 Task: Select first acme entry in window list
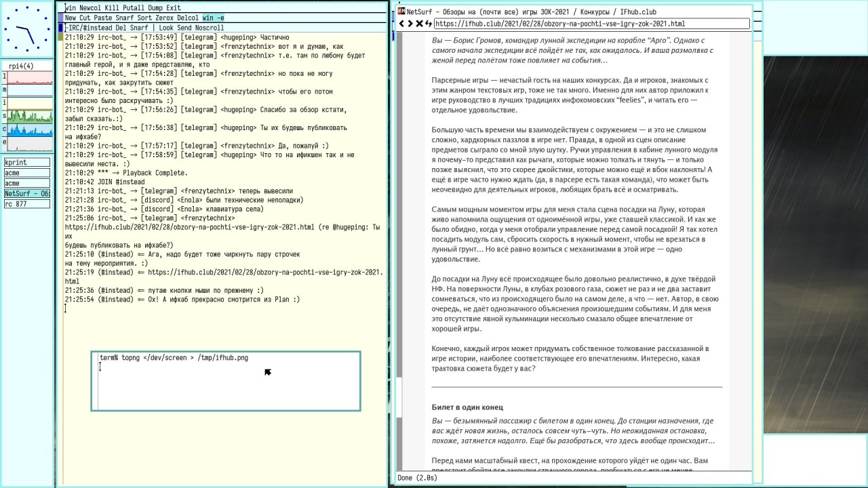coord(27,173)
